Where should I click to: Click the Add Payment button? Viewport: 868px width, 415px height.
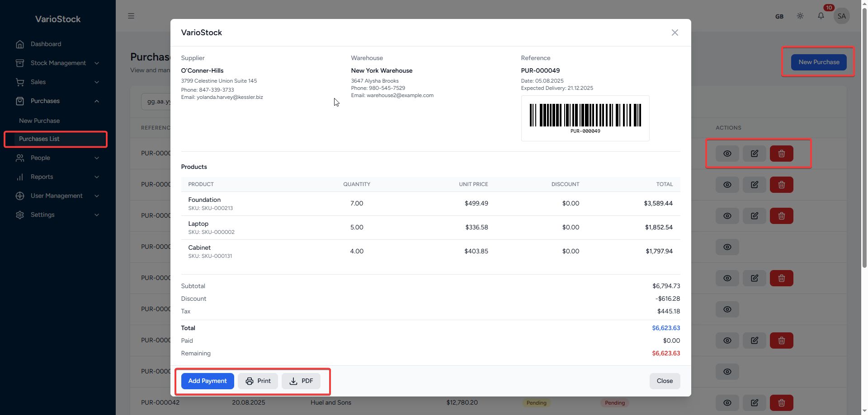(208, 381)
